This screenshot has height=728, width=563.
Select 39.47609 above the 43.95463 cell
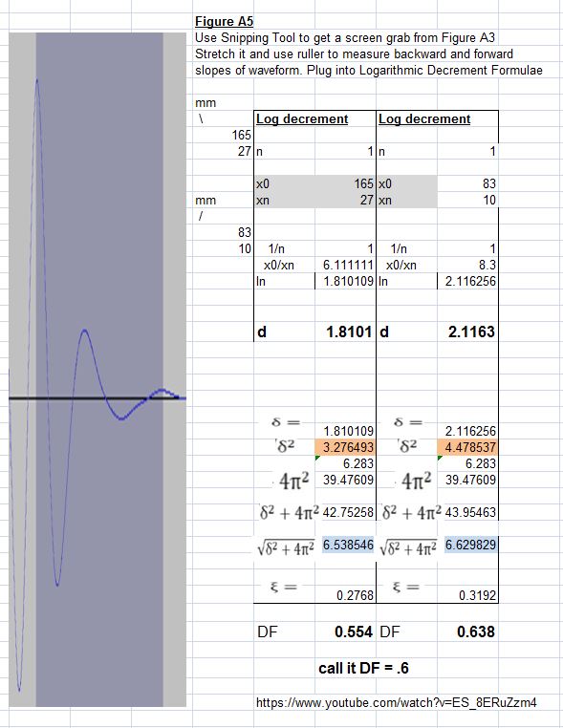470,480
